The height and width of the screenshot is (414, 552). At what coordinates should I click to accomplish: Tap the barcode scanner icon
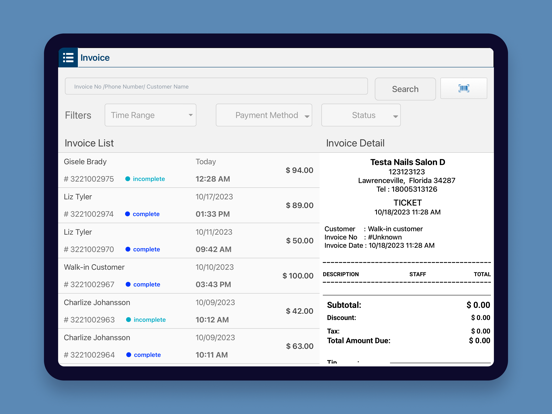click(x=464, y=88)
